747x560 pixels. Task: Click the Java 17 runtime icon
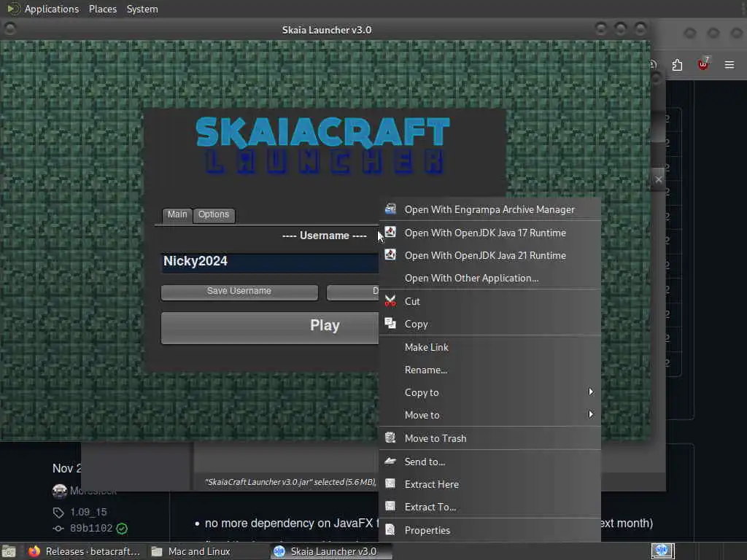[x=390, y=232]
